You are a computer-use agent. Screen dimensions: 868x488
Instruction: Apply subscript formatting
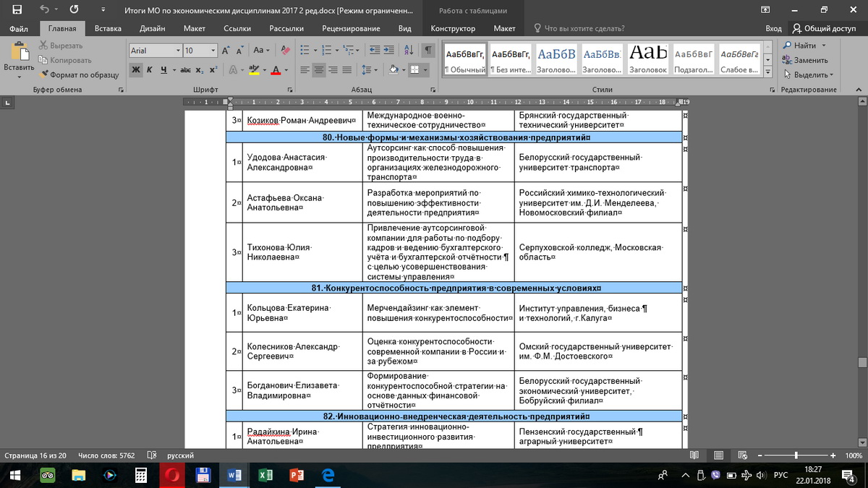200,70
